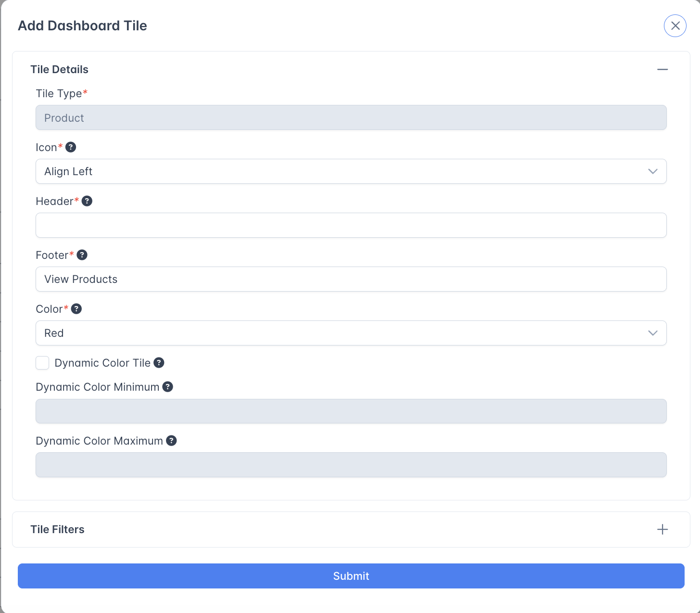Click the help icon next to Icon label
This screenshot has height=613, width=700.
tap(71, 147)
